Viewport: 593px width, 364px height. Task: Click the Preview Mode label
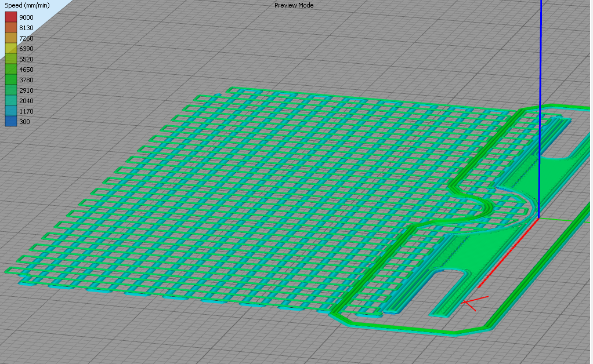tap(294, 5)
